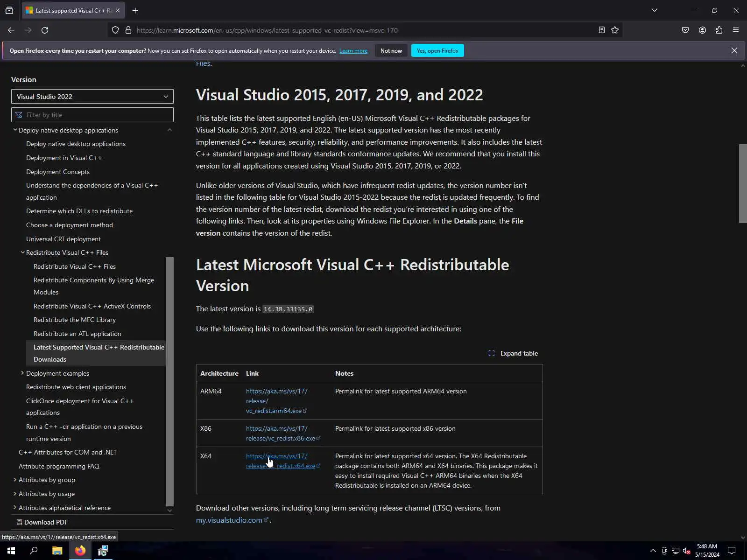Download the ARM64 vc_redist link

point(276,401)
